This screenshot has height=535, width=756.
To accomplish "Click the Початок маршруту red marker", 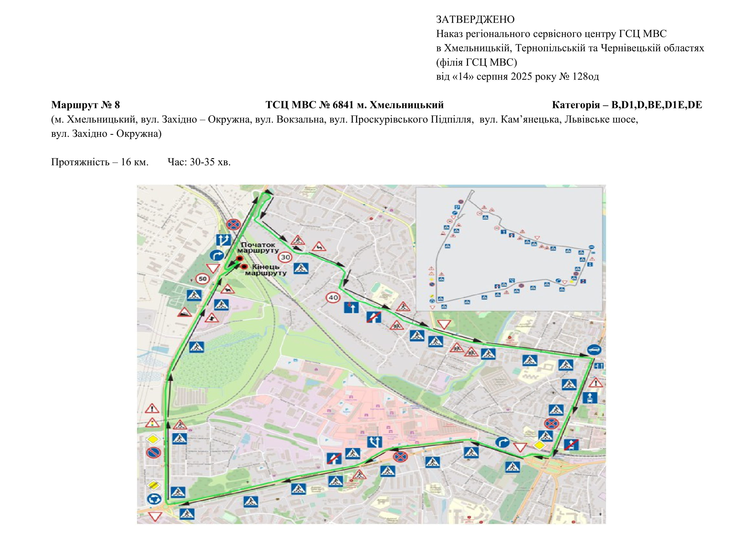I will (x=240, y=258).
